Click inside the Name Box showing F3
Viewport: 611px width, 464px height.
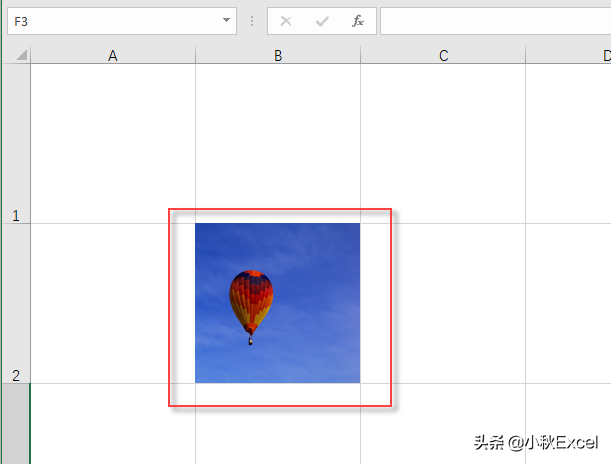pyautogui.click(x=115, y=21)
